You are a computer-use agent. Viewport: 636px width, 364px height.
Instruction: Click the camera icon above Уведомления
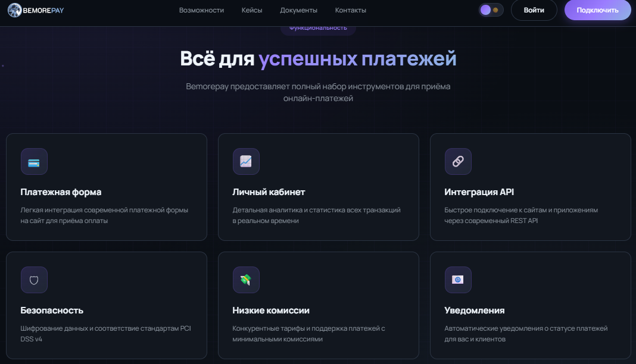[x=458, y=280]
